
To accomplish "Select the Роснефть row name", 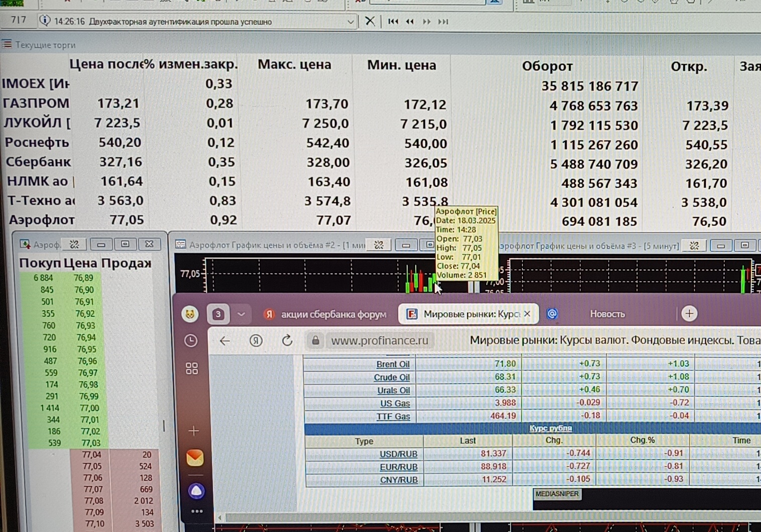I will pyautogui.click(x=37, y=143).
